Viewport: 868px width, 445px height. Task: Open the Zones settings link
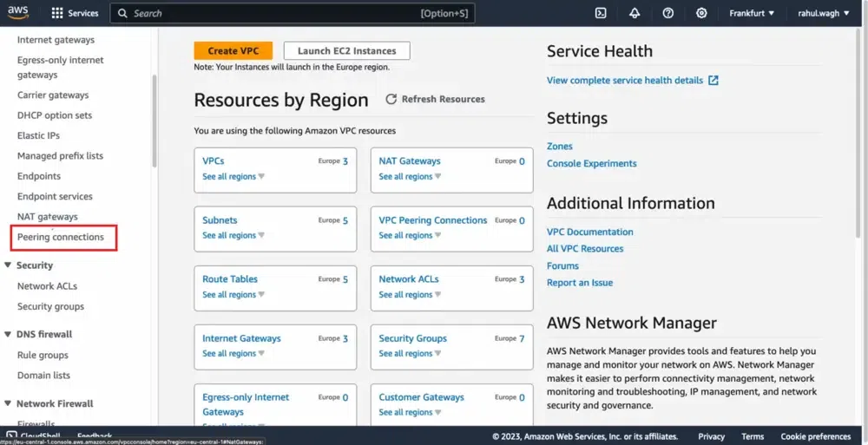click(x=560, y=146)
